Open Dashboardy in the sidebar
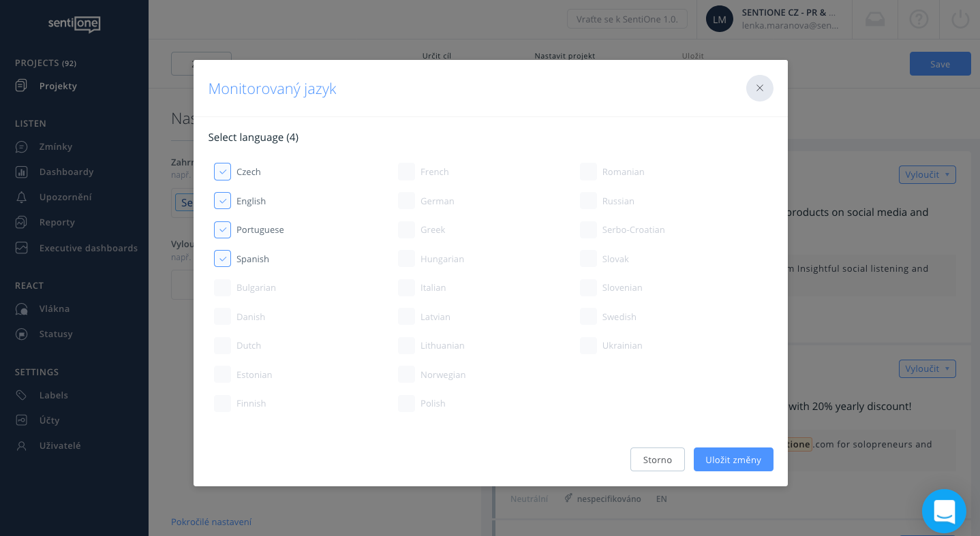Screen dimensions: 980x536 click(66, 172)
